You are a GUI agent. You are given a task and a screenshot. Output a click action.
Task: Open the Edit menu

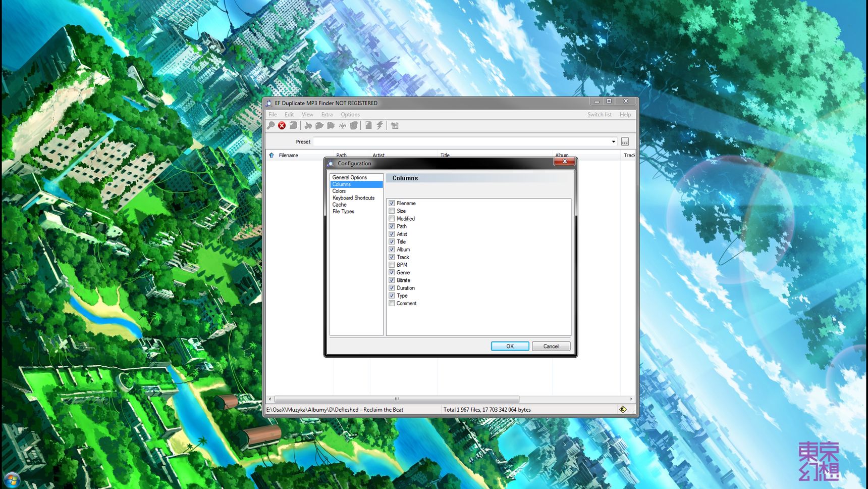coord(289,115)
